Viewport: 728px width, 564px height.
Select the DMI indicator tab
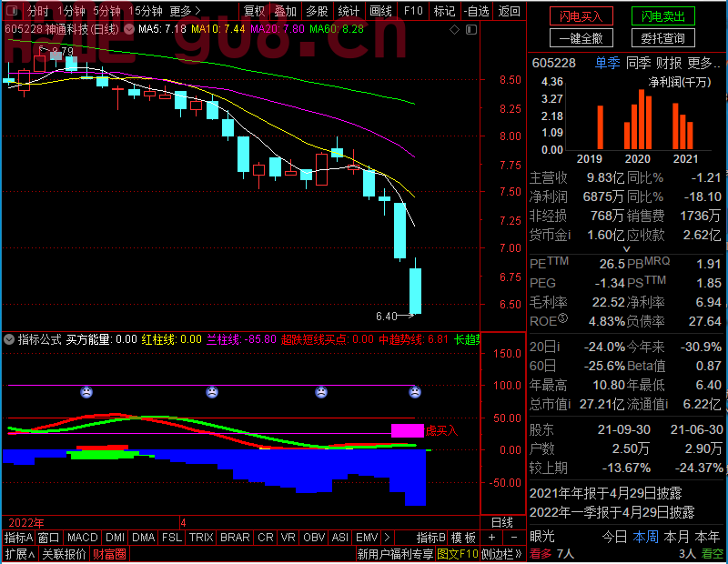(116, 538)
